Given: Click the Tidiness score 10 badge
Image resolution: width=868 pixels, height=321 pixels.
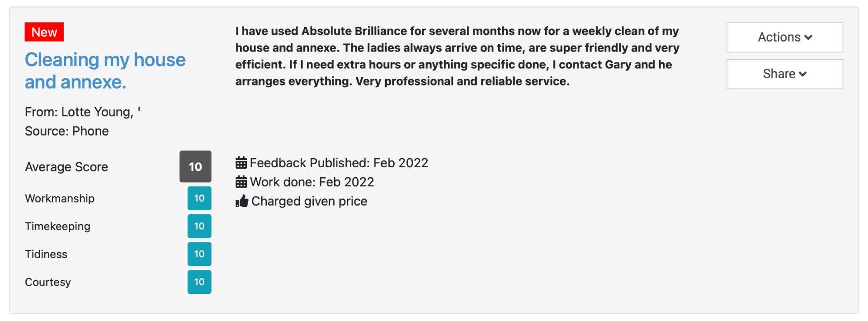Looking at the screenshot, I should point(199,254).
